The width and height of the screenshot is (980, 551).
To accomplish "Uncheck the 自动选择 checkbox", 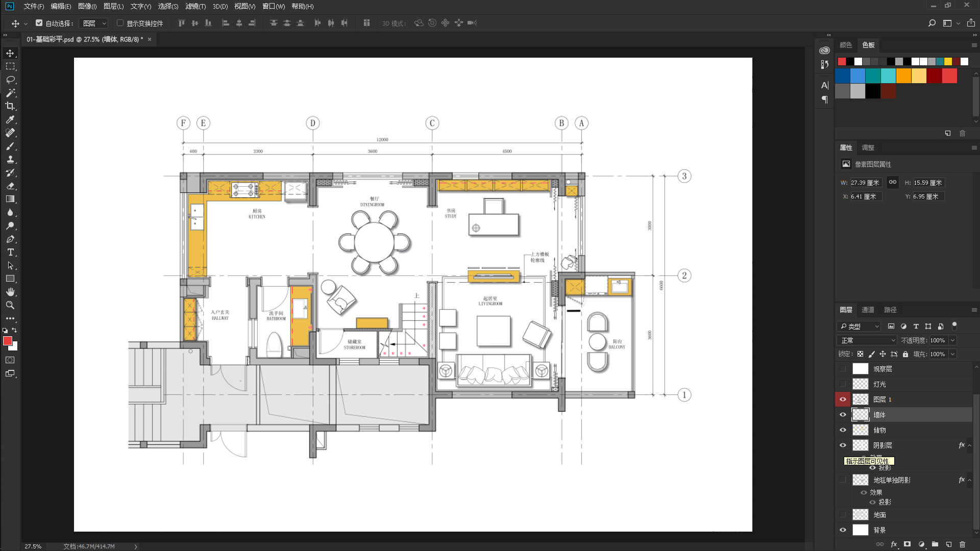I will 39,23.
